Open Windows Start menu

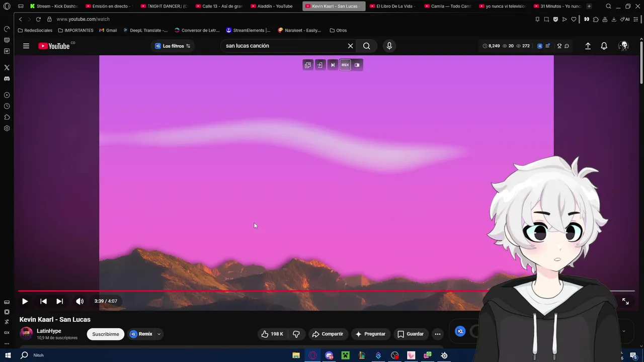coord(8,355)
